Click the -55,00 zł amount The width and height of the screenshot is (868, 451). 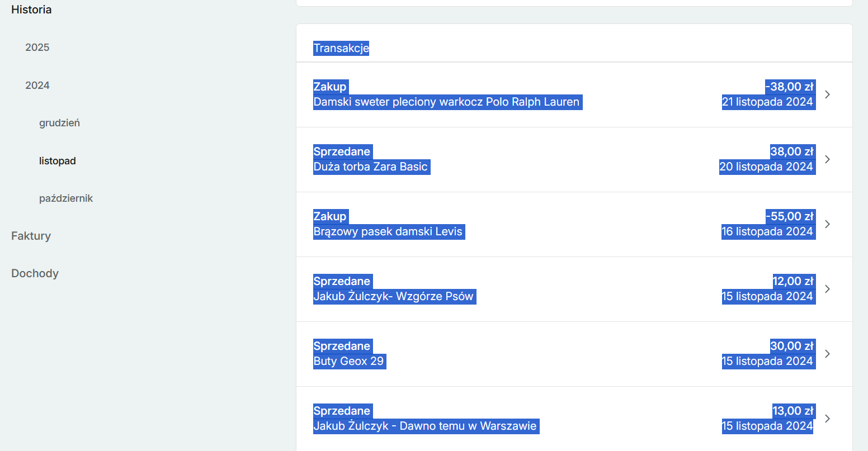point(790,216)
